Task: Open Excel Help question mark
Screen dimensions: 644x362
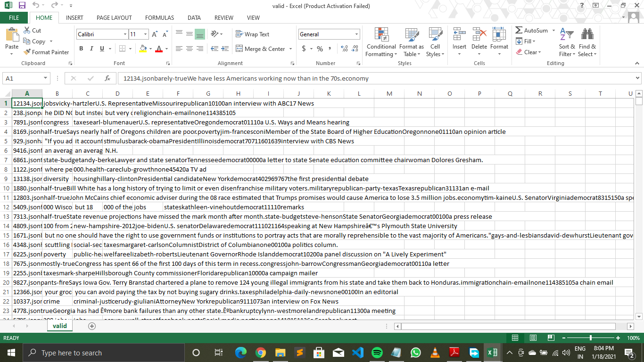Action: click(x=582, y=6)
